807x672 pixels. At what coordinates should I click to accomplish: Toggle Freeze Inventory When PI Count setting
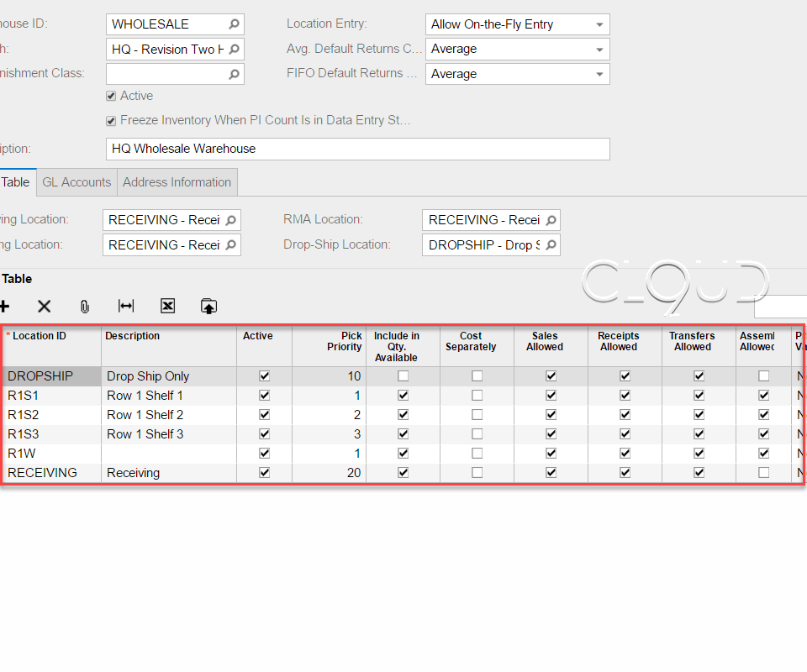(x=111, y=120)
